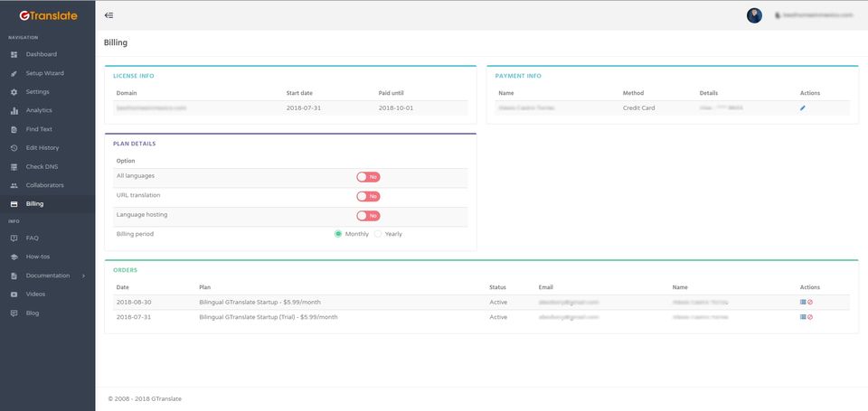This screenshot has height=411, width=868.
Task: Open Dashboard in the navigation
Action: click(x=41, y=54)
